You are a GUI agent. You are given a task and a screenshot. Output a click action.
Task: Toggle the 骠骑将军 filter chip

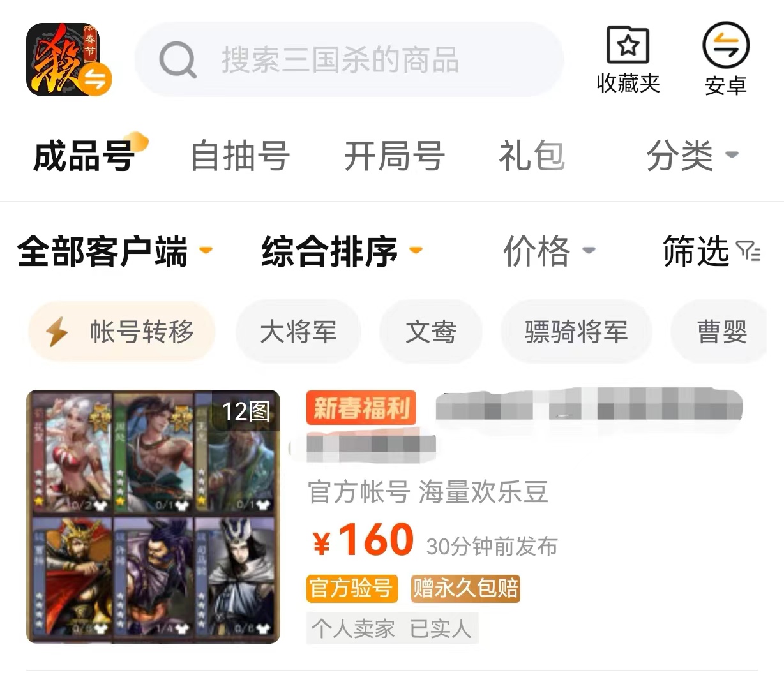tap(576, 332)
